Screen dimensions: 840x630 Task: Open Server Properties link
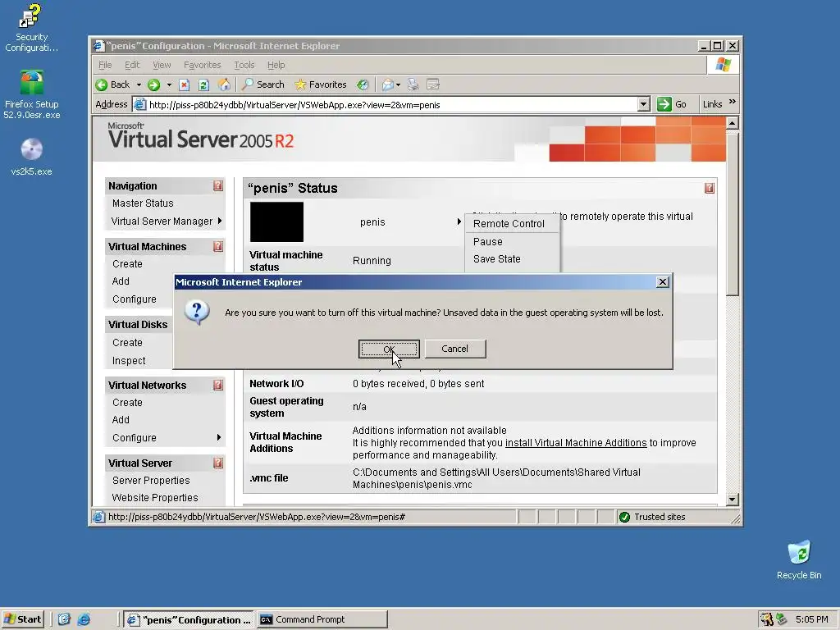pos(151,481)
